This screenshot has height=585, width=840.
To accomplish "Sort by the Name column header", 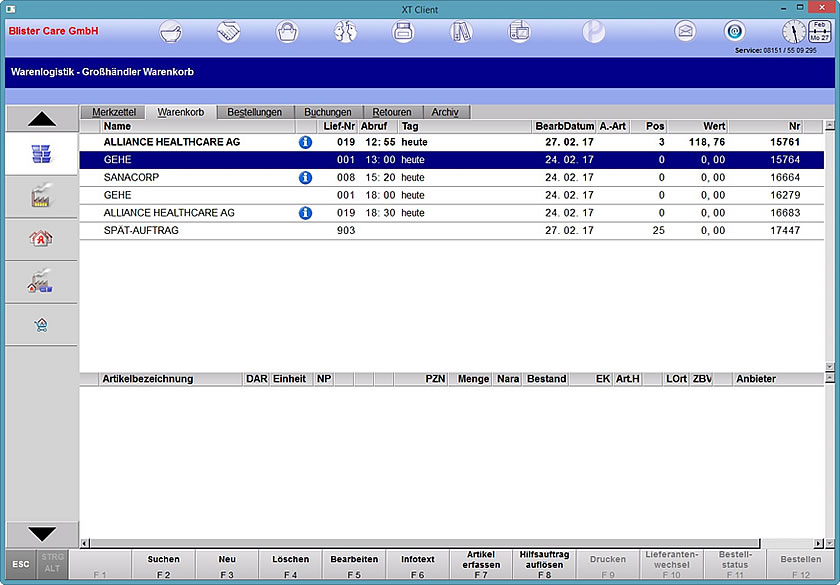I will click(198, 126).
